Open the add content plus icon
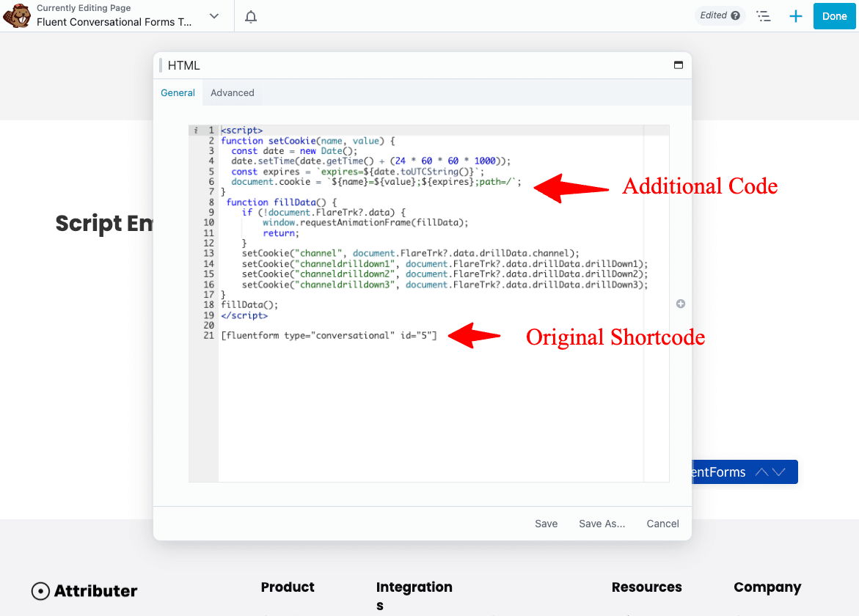 [795, 16]
